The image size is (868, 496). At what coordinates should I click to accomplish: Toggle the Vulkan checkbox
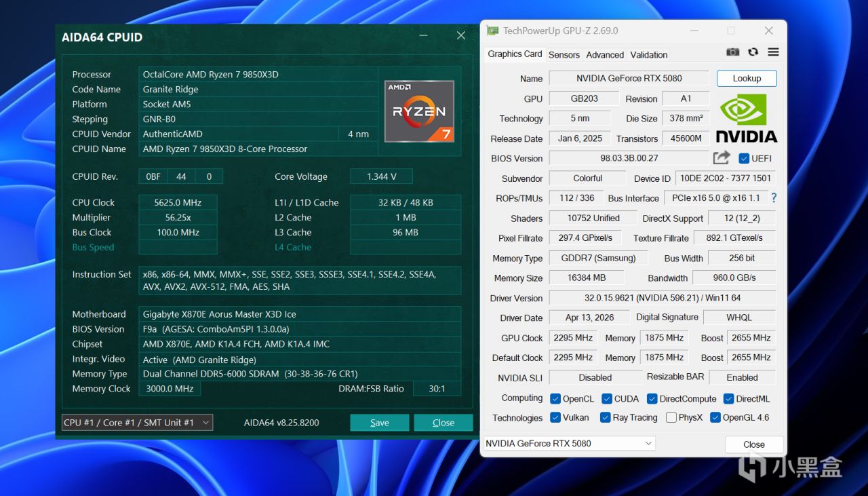(555, 417)
